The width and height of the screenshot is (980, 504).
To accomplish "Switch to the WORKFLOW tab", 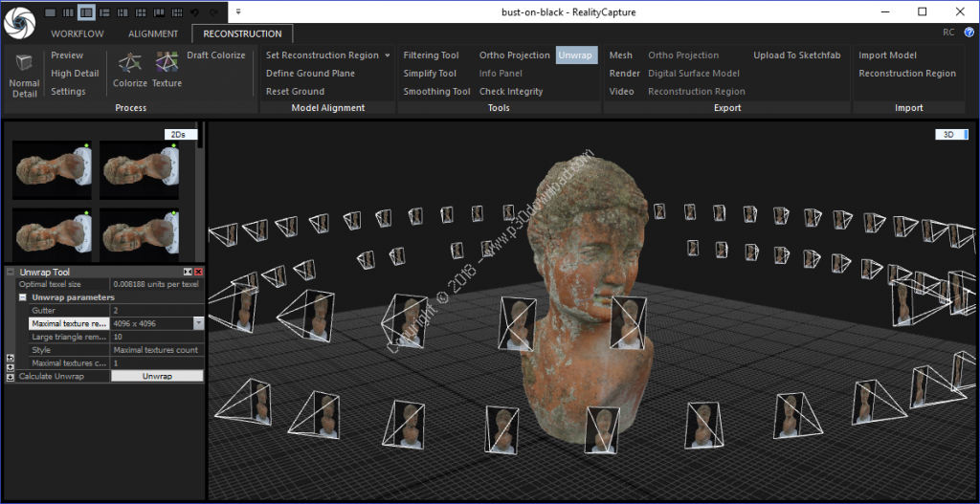I will (78, 33).
